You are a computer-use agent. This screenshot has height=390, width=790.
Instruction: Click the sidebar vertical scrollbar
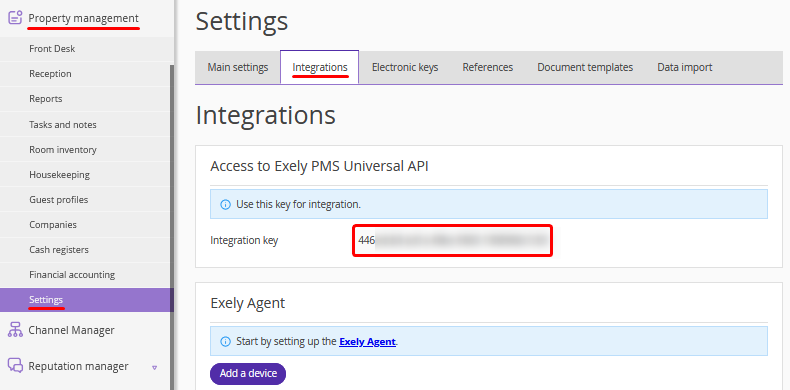tap(172, 227)
